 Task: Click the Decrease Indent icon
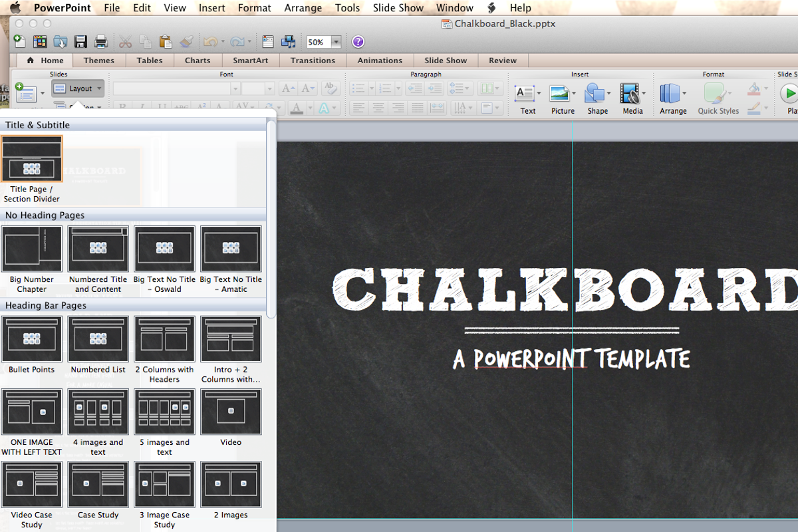[x=414, y=88]
